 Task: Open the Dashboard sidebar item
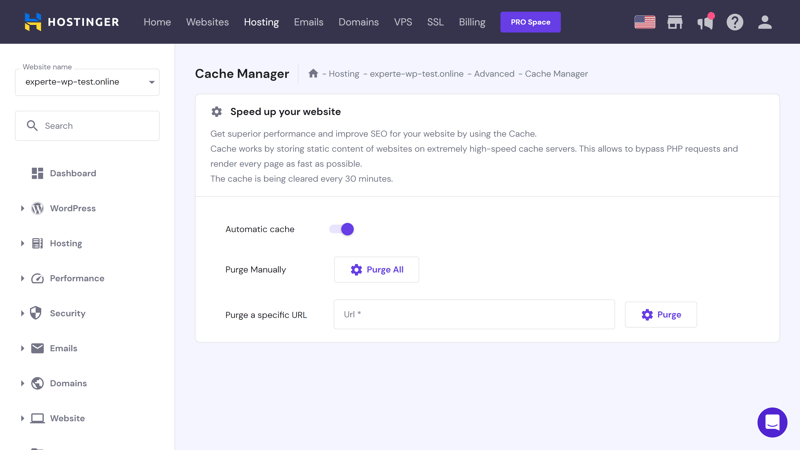tap(72, 173)
